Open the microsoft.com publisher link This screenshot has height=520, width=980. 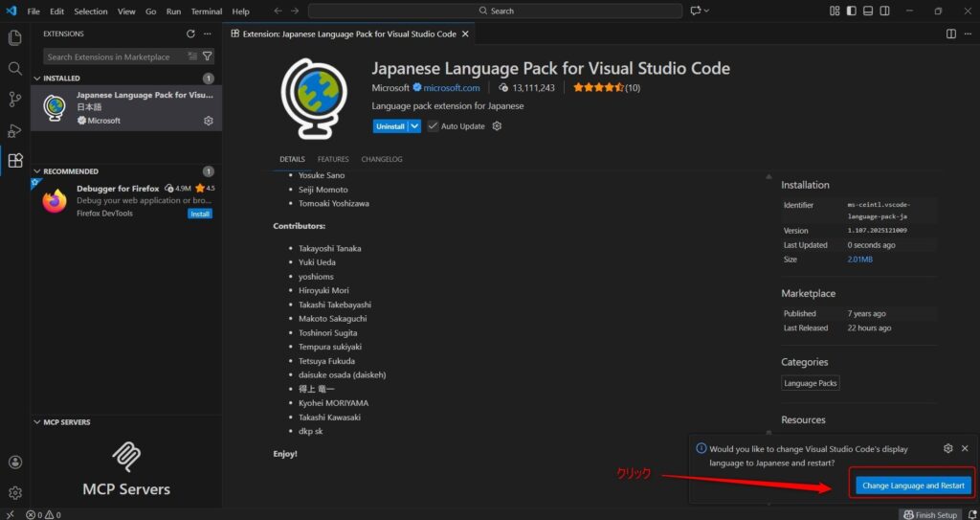coord(452,87)
